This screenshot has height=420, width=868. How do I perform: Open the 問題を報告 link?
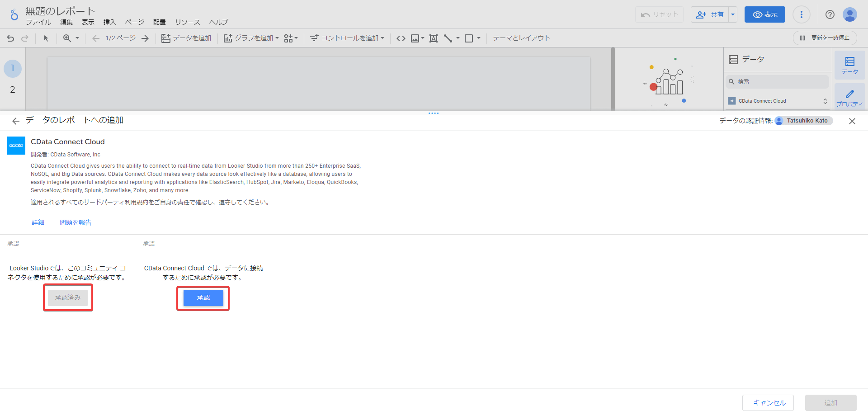click(75, 222)
